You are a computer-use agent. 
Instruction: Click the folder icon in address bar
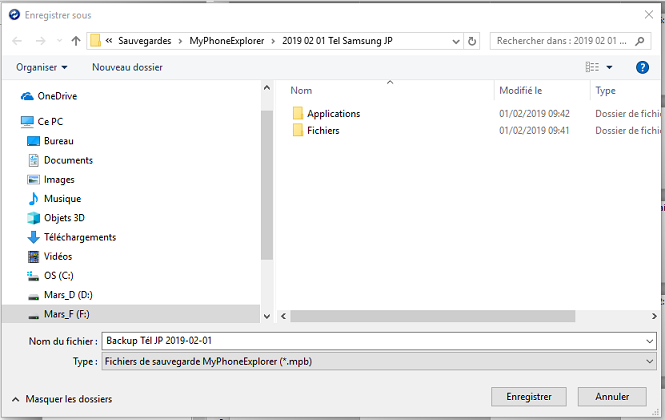click(x=95, y=41)
